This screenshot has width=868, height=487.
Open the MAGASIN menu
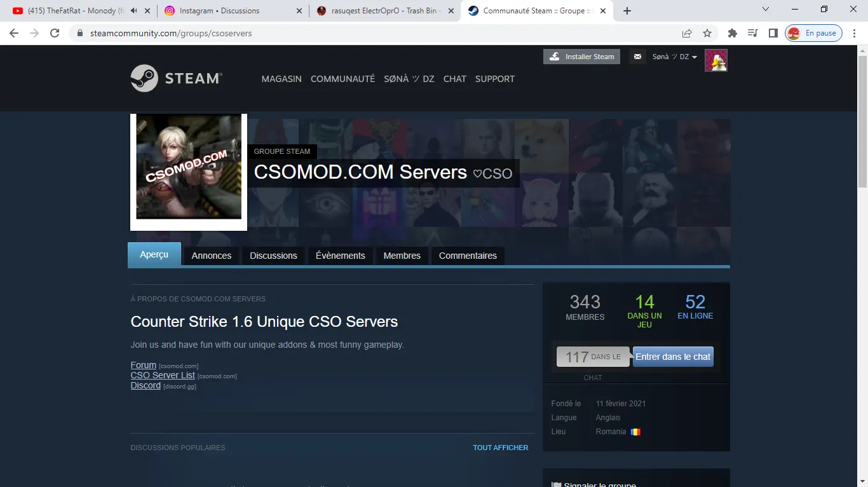tap(281, 79)
